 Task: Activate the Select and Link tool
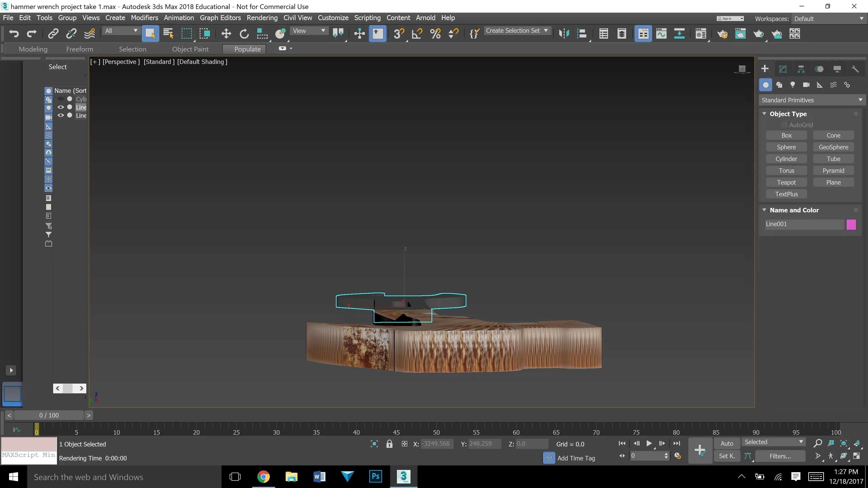[53, 33]
